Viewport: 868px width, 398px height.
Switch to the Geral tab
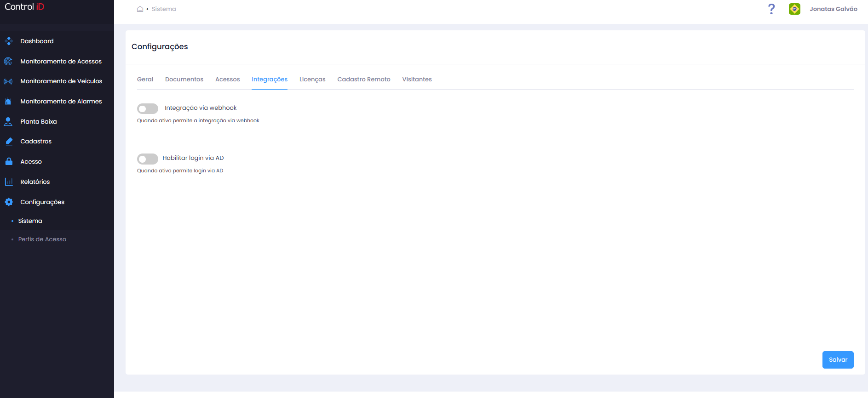point(145,79)
